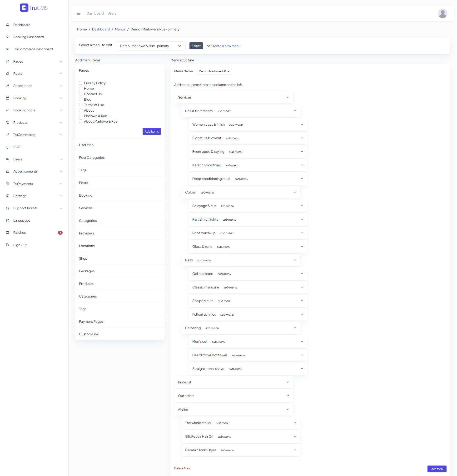Click the Languages flag icon
Image resolution: width=457 pixels, height=476 pixels.
pyautogui.click(x=8, y=221)
